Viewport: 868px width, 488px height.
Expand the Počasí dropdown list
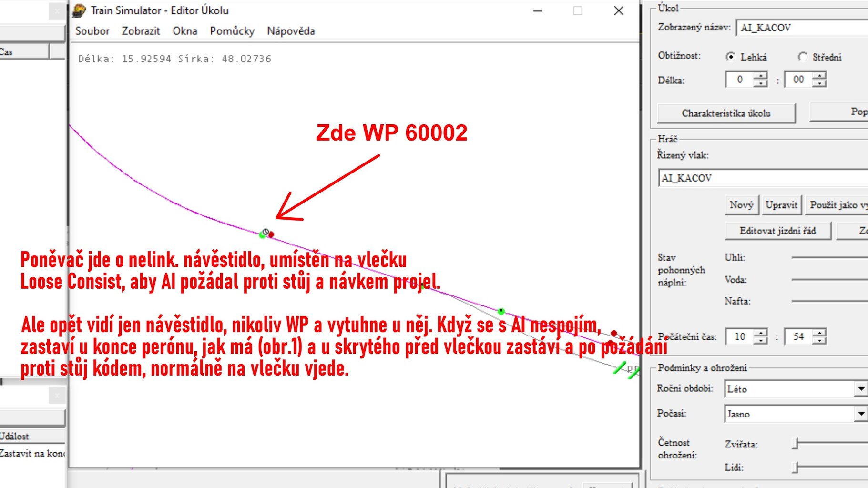click(x=861, y=414)
